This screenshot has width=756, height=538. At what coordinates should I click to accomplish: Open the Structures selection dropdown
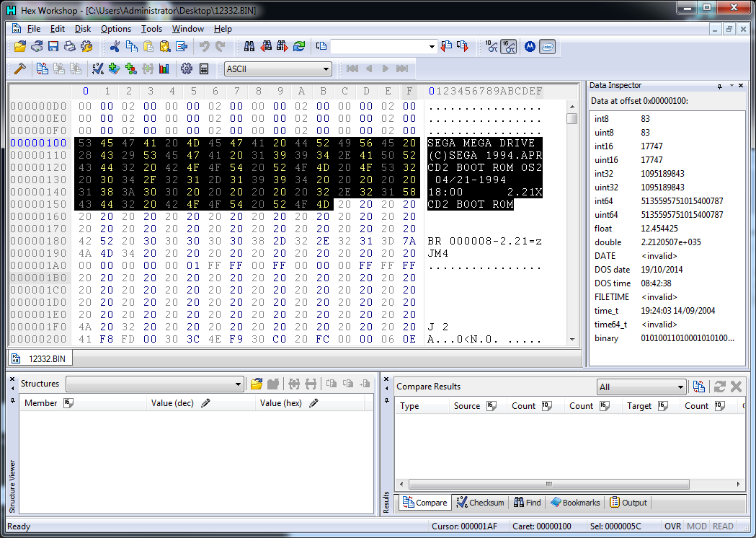click(238, 384)
